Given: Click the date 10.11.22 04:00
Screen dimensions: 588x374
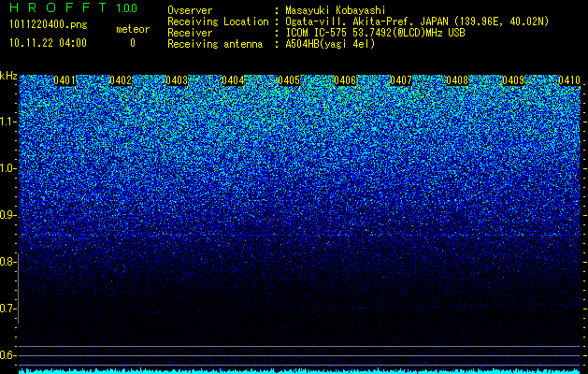Looking at the screenshot, I should [x=48, y=43].
